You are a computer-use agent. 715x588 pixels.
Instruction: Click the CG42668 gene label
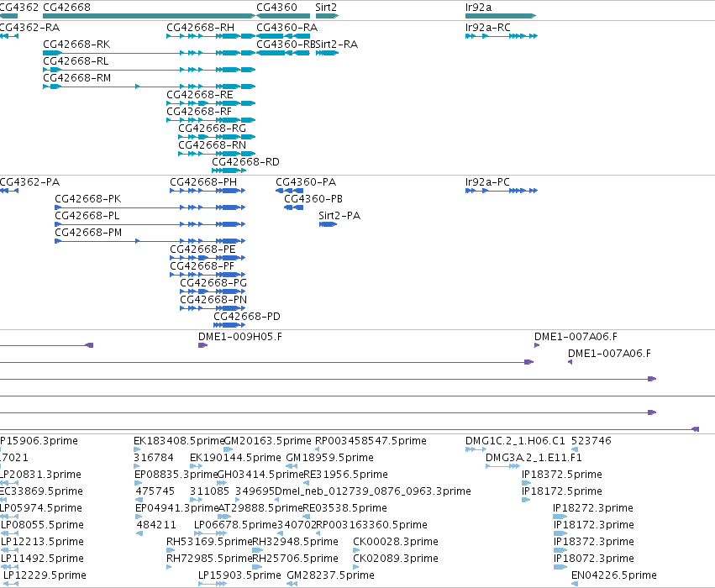click(x=66, y=8)
